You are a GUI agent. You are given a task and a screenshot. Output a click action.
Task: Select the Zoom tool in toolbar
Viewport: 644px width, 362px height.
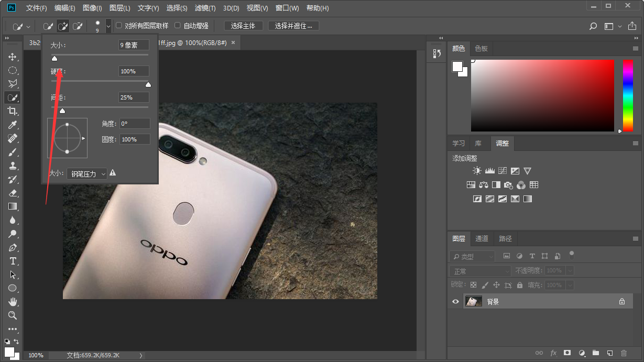coord(13,315)
